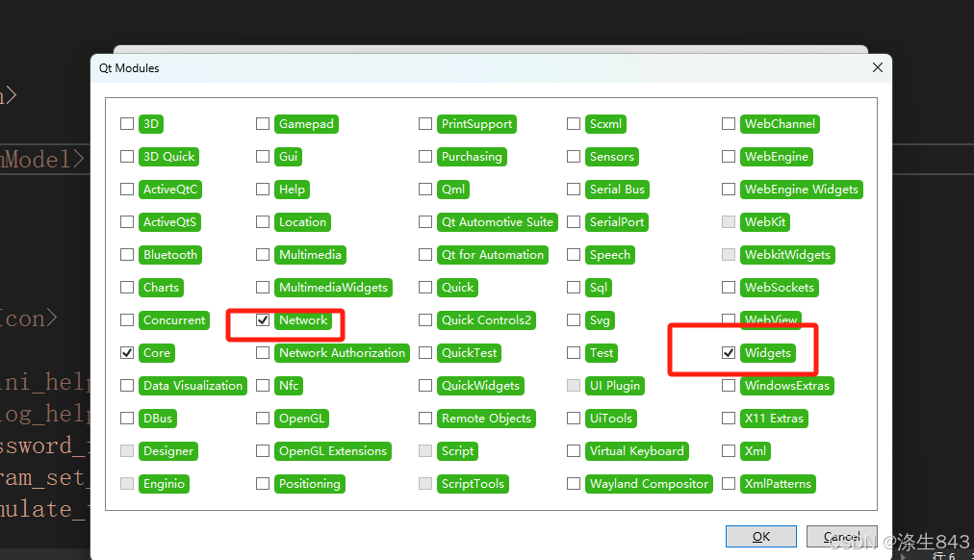The width and height of the screenshot is (974, 560).
Task: Toggle the Positioning module checkbox
Action: click(x=263, y=484)
